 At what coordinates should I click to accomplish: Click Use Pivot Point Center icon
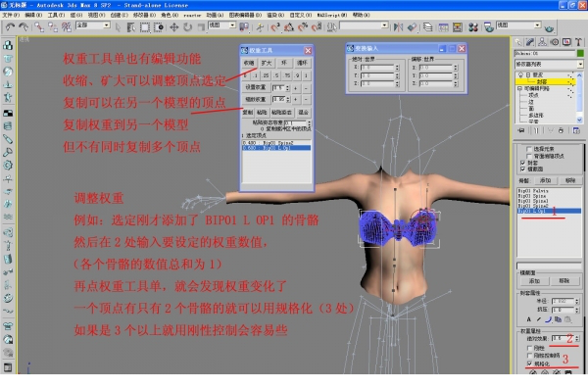(244, 27)
